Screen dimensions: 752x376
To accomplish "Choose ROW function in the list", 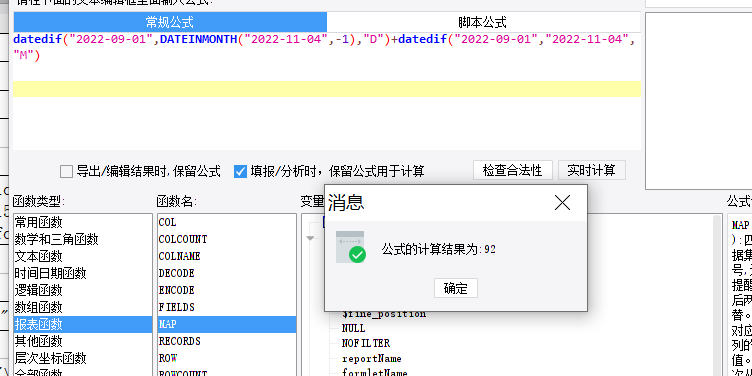I will pos(227,358).
